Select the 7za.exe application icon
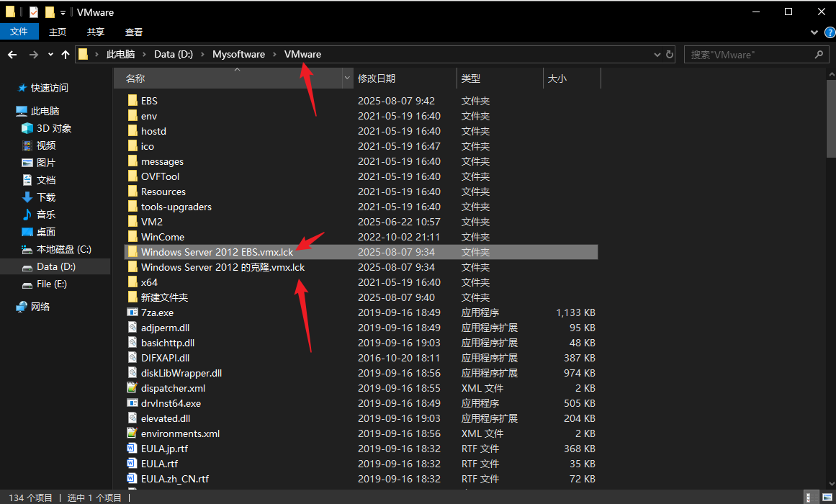The width and height of the screenshot is (836, 504). [x=132, y=312]
